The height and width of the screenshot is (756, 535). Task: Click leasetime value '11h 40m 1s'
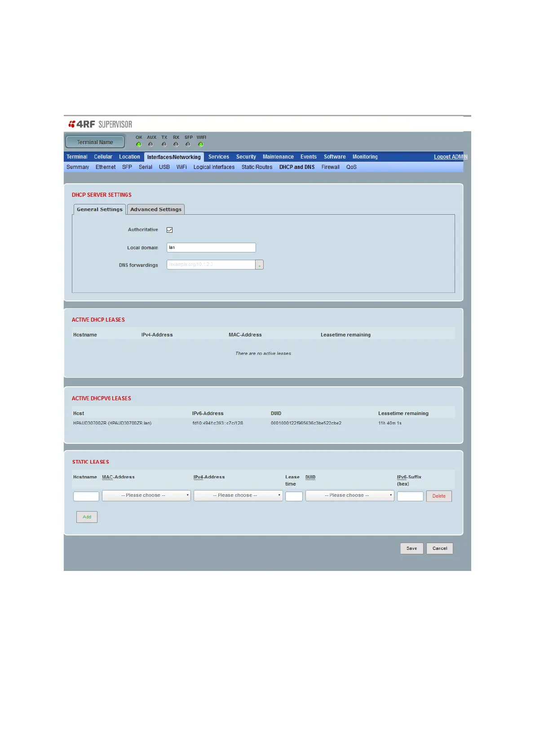point(390,423)
